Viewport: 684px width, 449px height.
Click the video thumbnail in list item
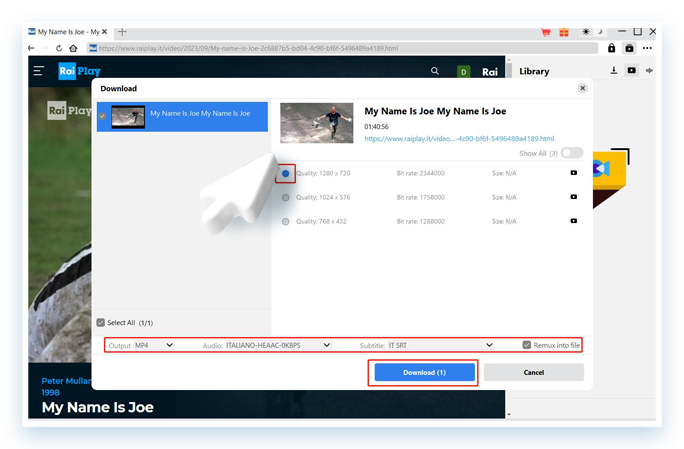tap(128, 117)
